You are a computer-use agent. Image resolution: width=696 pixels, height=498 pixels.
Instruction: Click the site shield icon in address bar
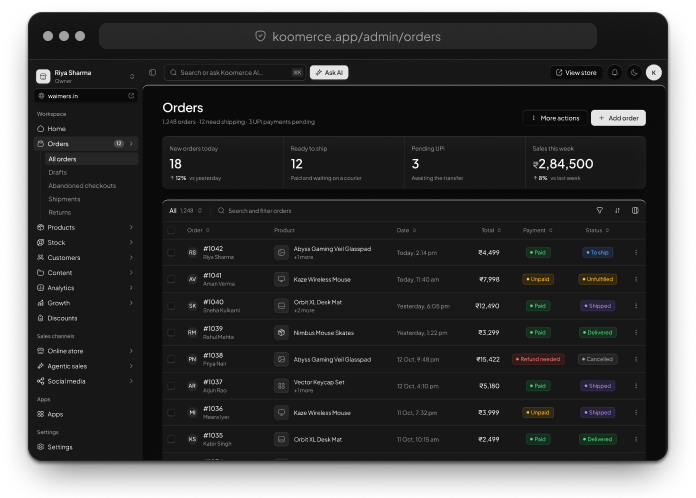coord(261,36)
